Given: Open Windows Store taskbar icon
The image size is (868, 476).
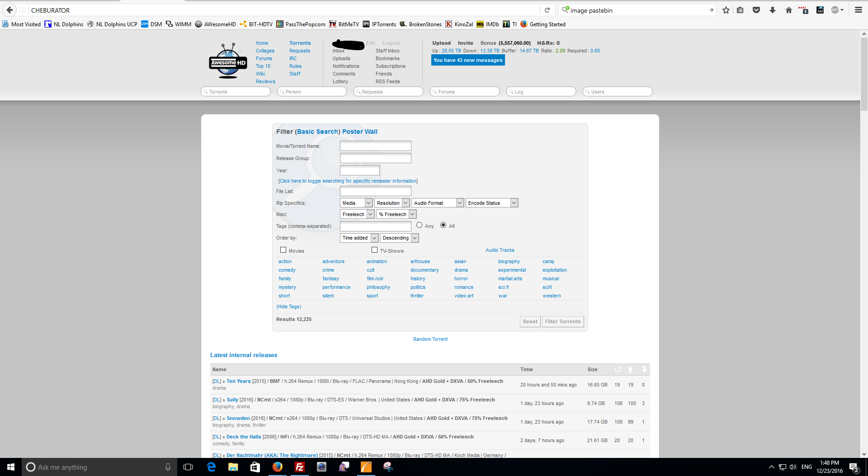Looking at the screenshot, I should pyautogui.click(x=255, y=467).
